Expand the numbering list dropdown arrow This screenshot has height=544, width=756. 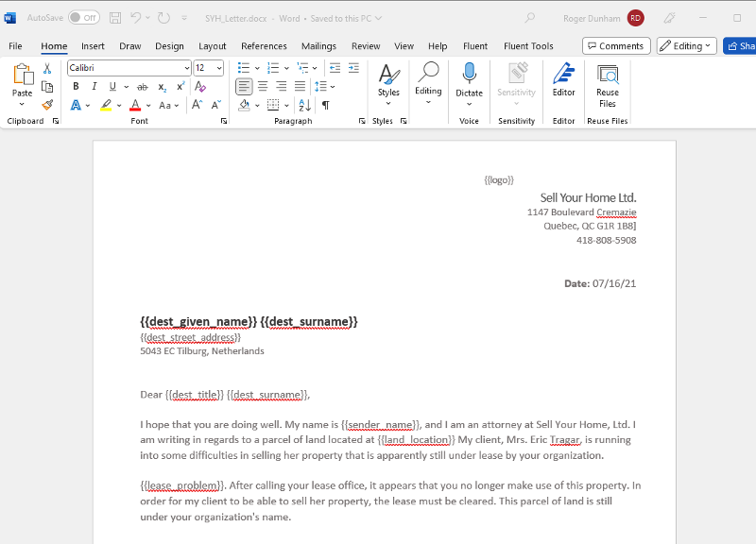click(286, 68)
